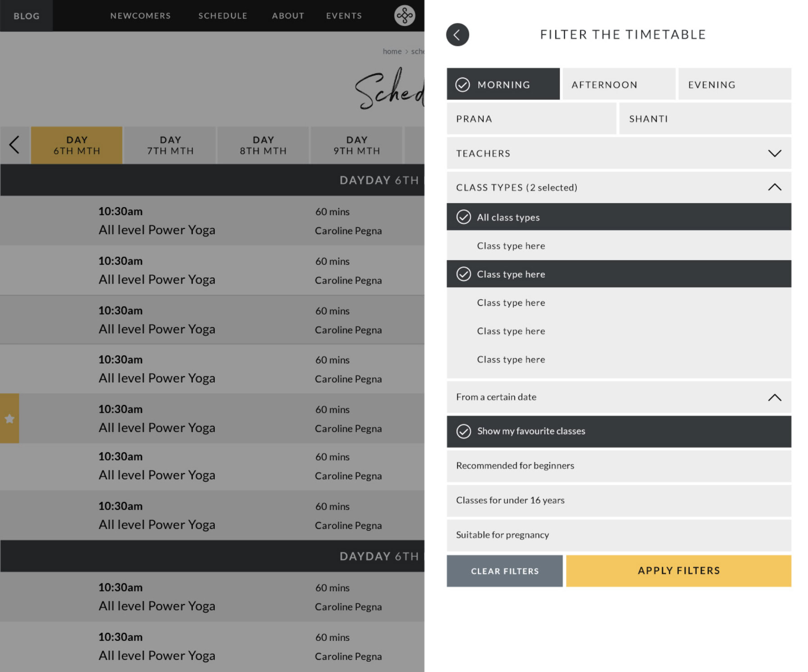
Task: Click the gold favourite star icon
Action: click(x=9, y=419)
